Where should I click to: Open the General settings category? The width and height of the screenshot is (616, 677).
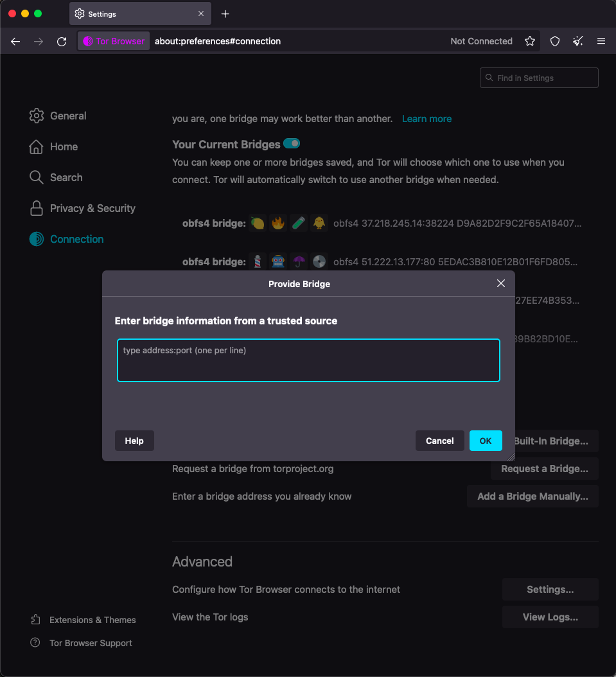click(x=58, y=116)
